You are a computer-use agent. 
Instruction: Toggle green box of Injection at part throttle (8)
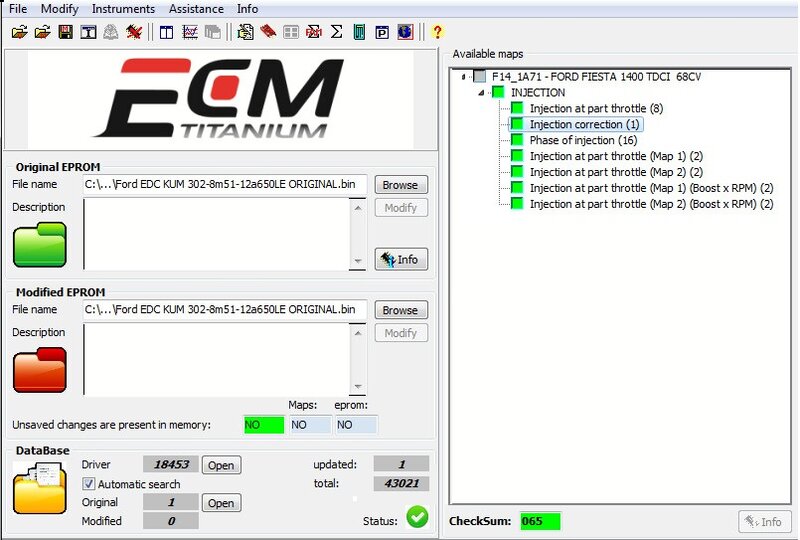click(x=517, y=108)
